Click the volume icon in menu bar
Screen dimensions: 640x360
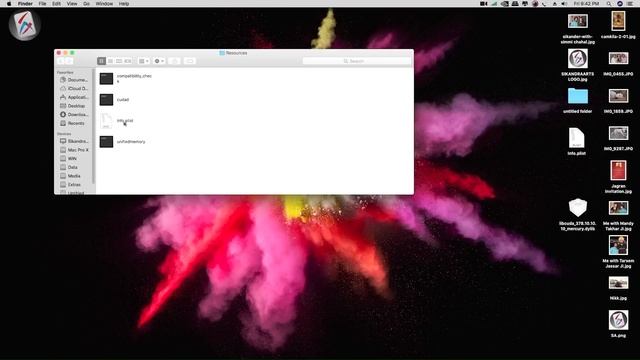564,4
